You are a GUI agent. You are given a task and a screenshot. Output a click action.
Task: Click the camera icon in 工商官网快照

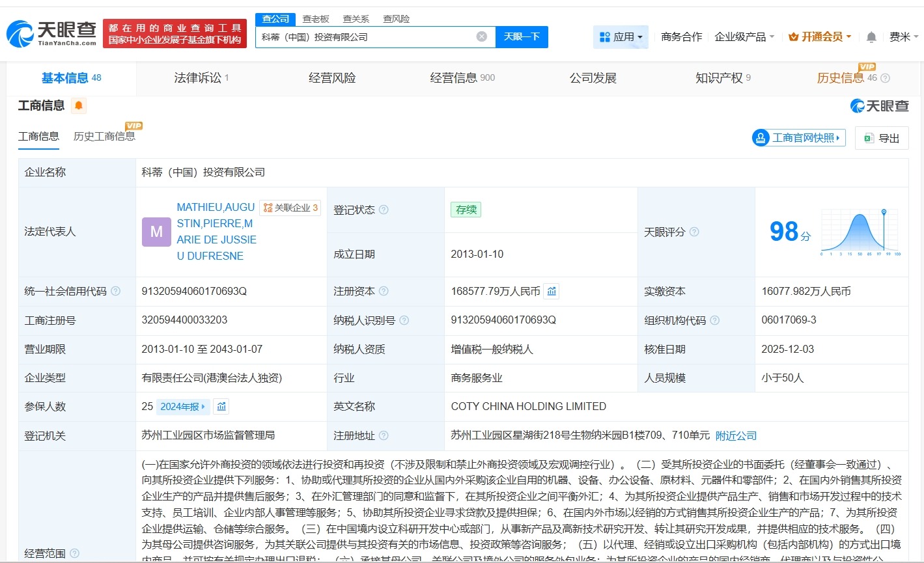[760, 138]
